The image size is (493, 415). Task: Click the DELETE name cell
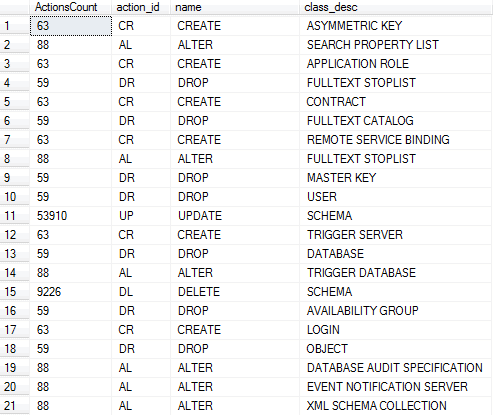(x=235, y=292)
